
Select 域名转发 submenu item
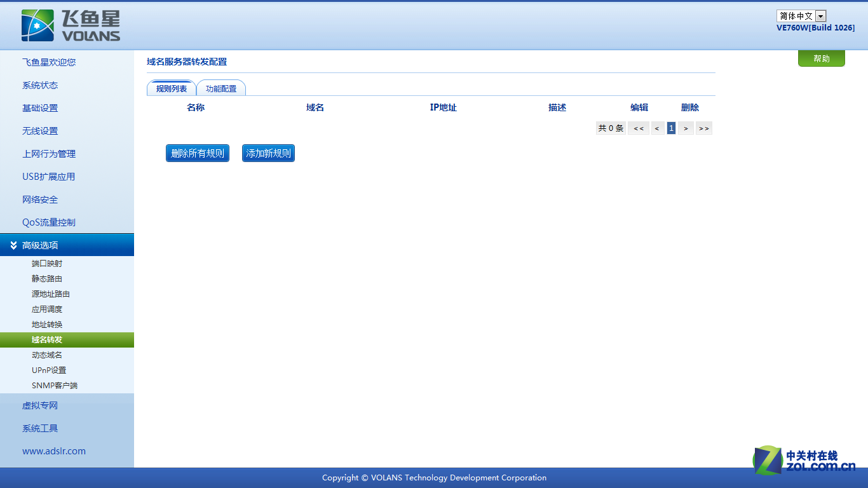67,339
